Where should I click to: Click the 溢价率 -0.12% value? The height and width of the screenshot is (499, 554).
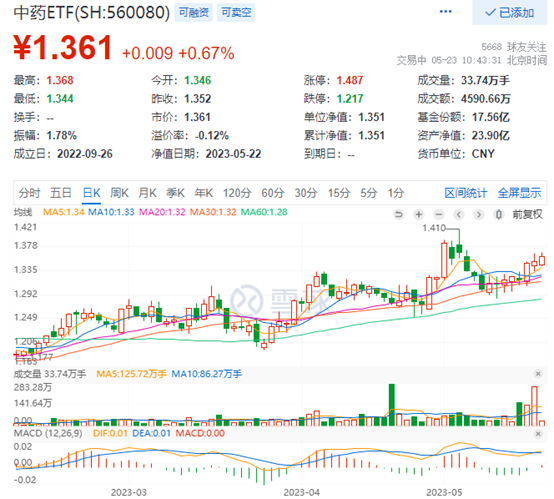pyautogui.click(x=212, y=135)
